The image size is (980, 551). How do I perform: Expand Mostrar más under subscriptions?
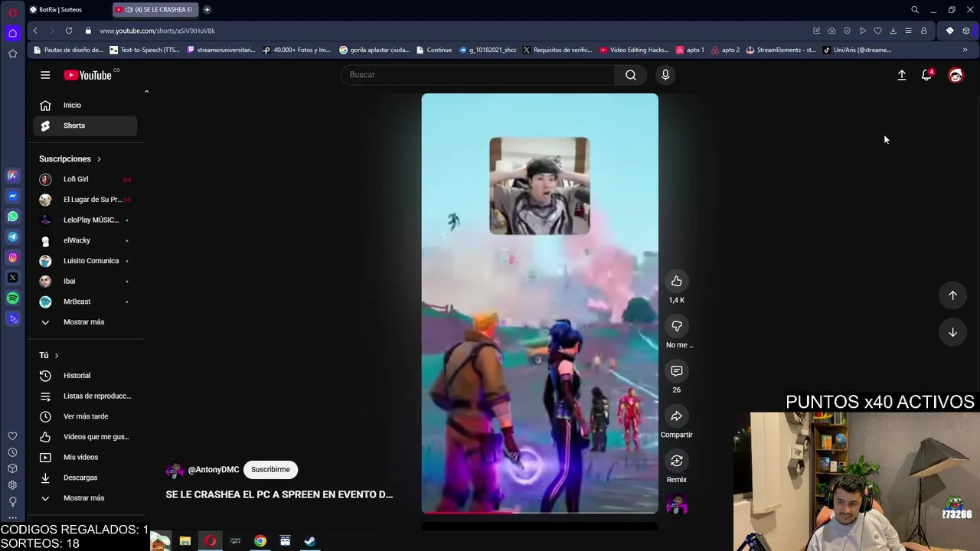(x=85, y=322)
